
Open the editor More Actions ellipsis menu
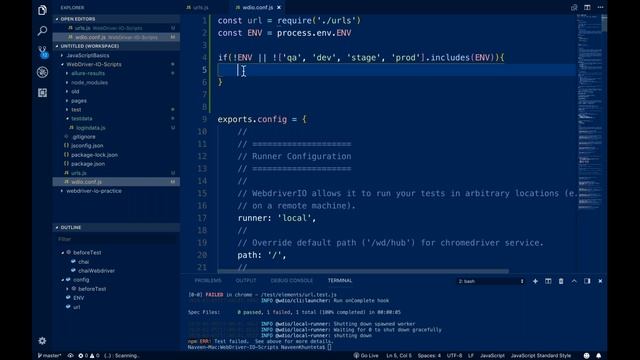coord(600,7)
